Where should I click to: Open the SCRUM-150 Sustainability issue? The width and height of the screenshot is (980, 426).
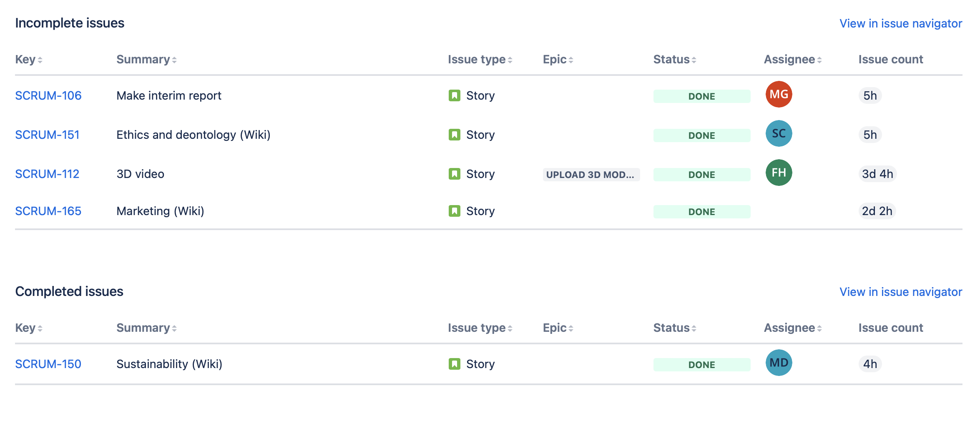[48, 364]
